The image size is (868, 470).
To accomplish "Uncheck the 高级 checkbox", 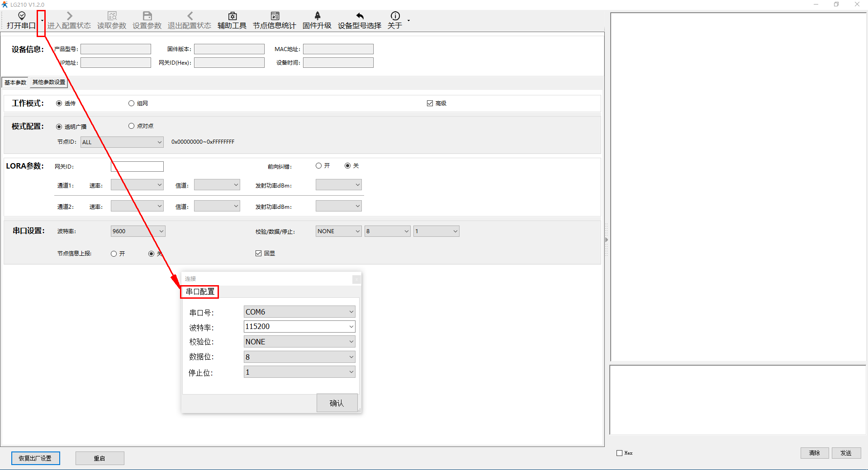I will point(430,103).
